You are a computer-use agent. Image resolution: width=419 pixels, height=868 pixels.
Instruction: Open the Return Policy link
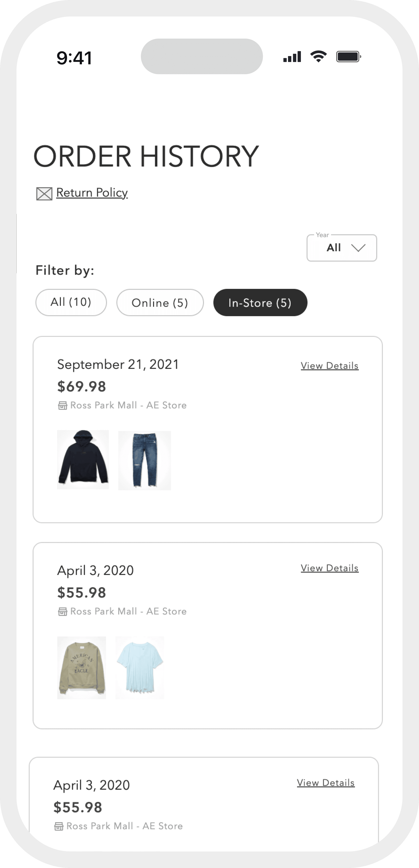pos(92,193)
